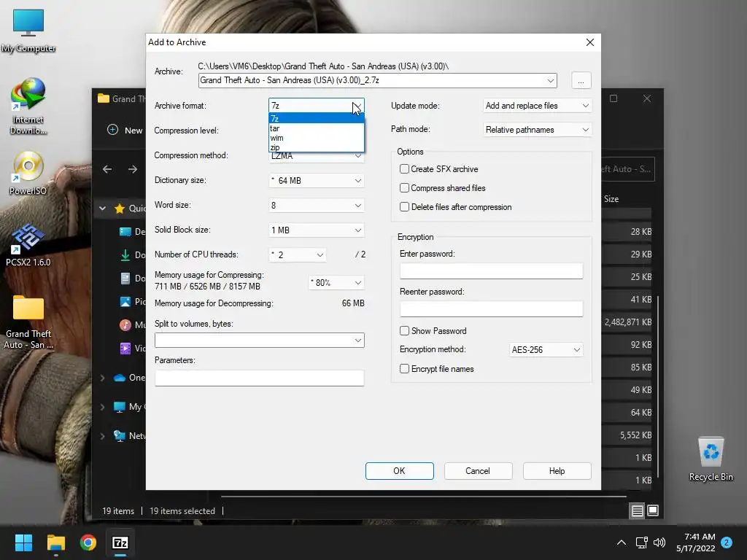The height and width of the screenshot is (560, 747).
Task: Expand Network in Explorer sidebar
Action: pos(102,436)
